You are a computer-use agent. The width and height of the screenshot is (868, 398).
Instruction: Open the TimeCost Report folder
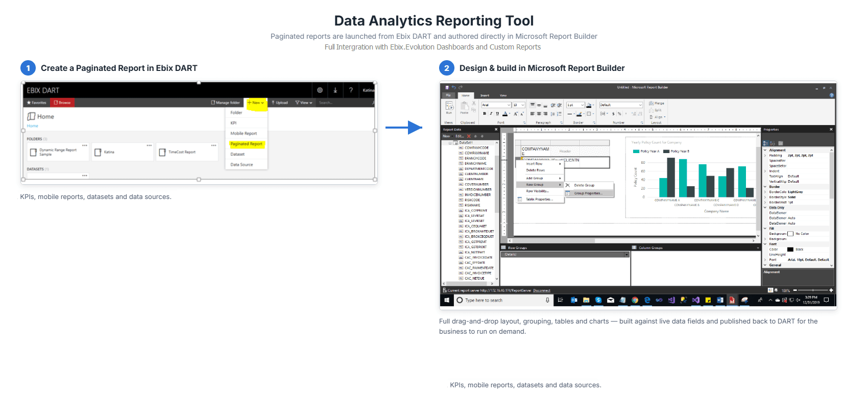tap(187, 152)
